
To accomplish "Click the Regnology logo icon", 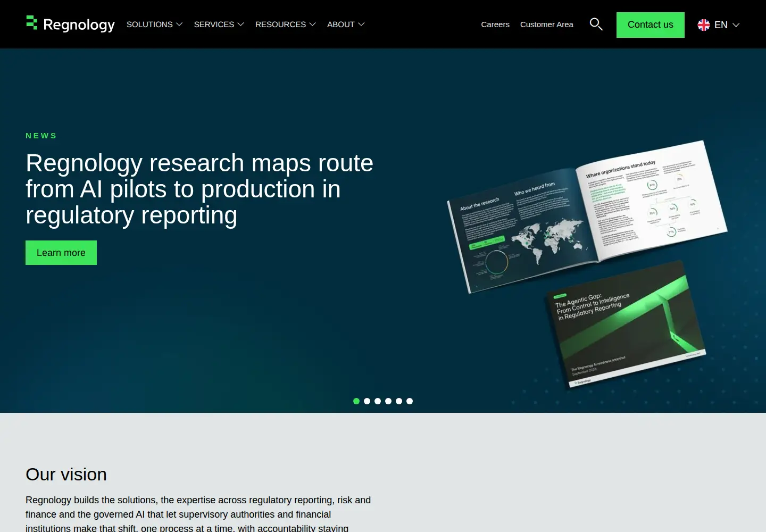I will coord(31,22).
